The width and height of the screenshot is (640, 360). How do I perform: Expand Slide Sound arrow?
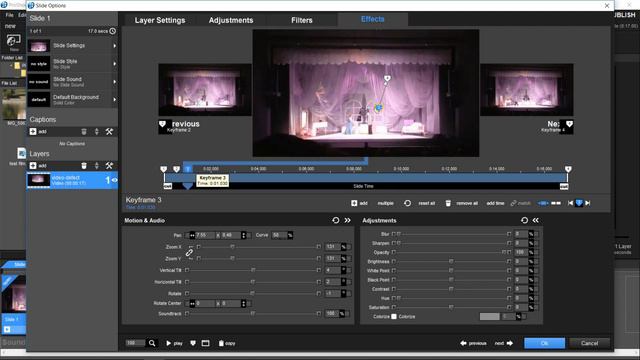tap(115, 82)
